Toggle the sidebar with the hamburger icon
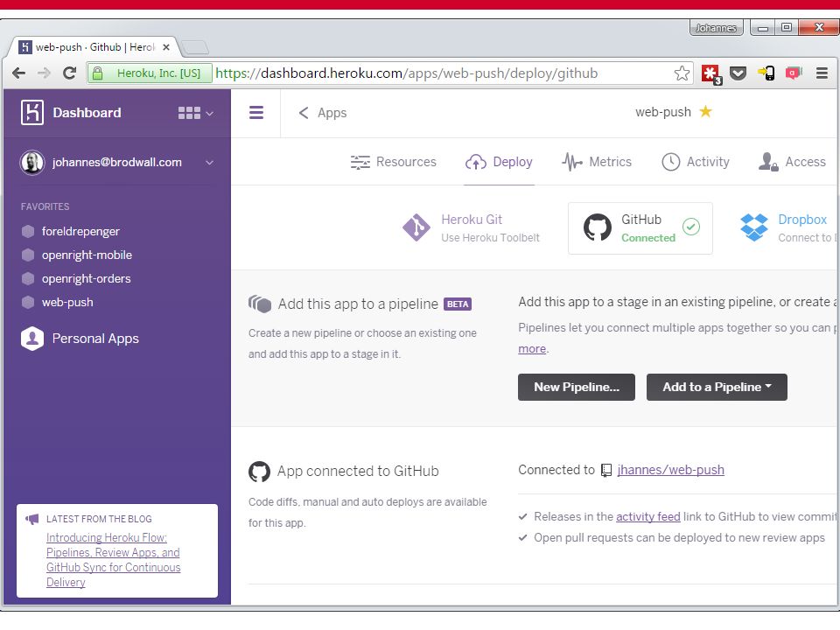 tap(256, 113)
